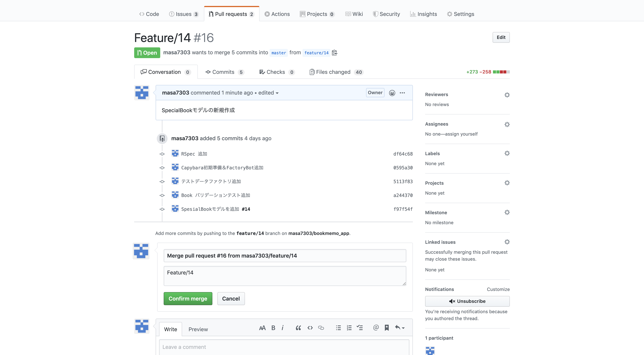Click the bold formatting icon
This screenshot has width=644, height=355.
pyautogui.click(x=273, y=328)
